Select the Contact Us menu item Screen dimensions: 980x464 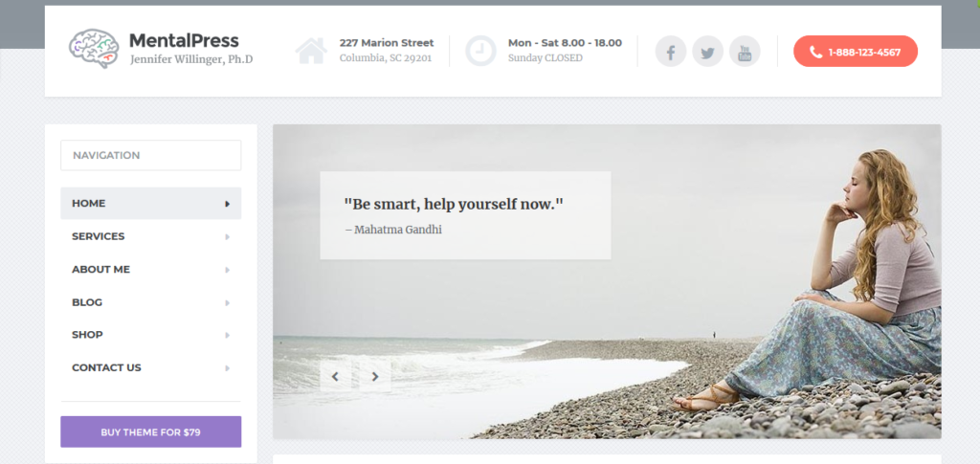point(150,367)
